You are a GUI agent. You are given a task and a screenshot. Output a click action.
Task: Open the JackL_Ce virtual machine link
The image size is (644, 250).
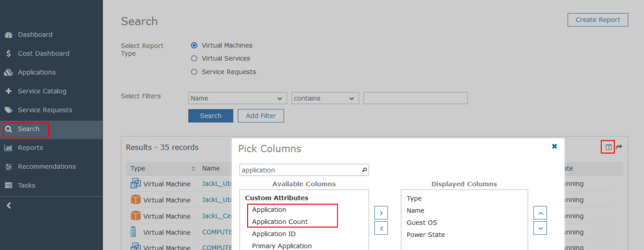[216, 216]
